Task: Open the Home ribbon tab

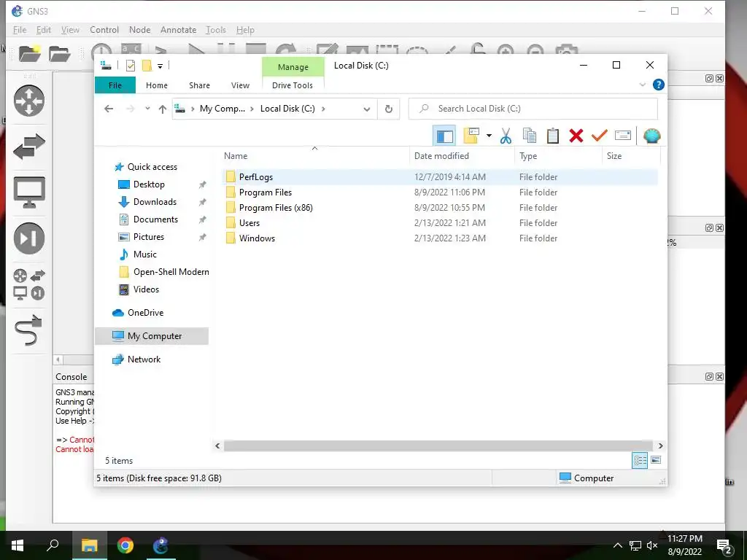Action: click(157, 85)
